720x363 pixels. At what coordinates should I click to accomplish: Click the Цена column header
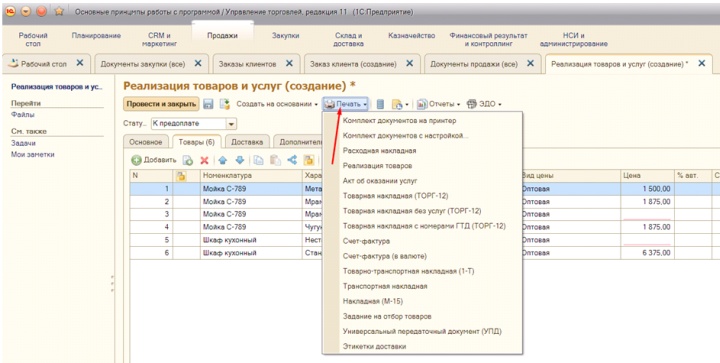[x=647, y=176]
